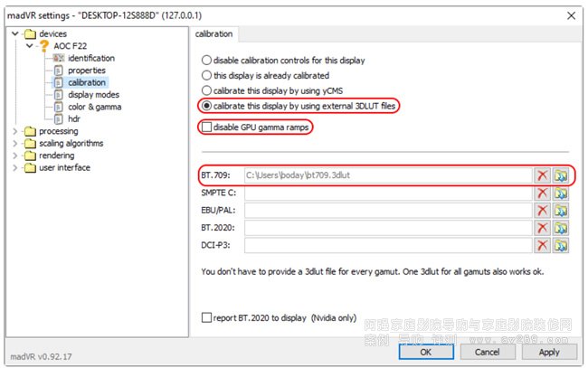Browse for a SMPTE C 3dlut file

click(x=561, y=193)
